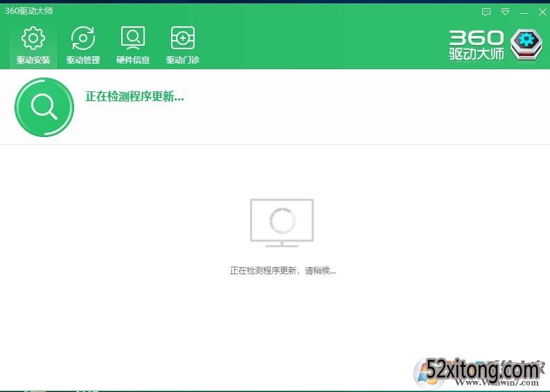The image size is (550, 392).
Task: Switch to the 驱动管理 tab
Action: (83, 45)
